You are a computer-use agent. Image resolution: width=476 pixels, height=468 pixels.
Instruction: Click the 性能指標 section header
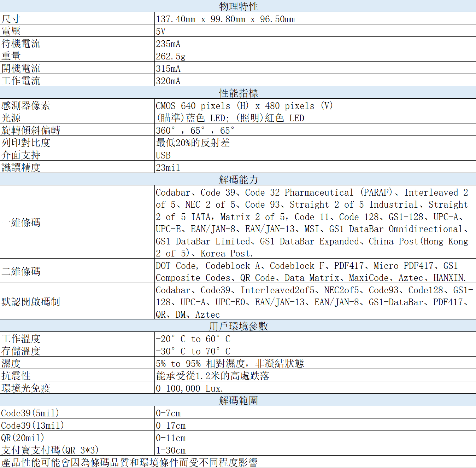[x=238, y=93]
